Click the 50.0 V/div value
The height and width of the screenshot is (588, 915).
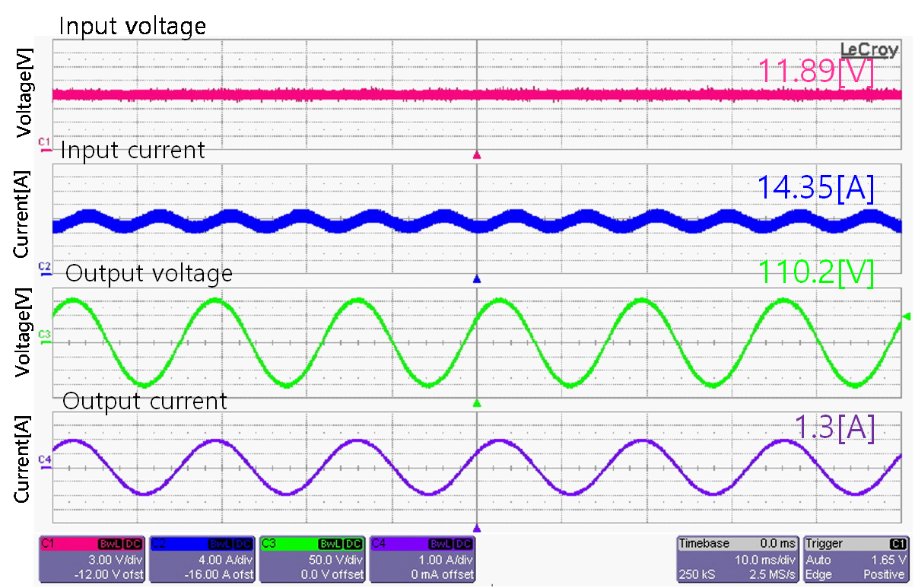pyautogui.click(x=335, y=560)
